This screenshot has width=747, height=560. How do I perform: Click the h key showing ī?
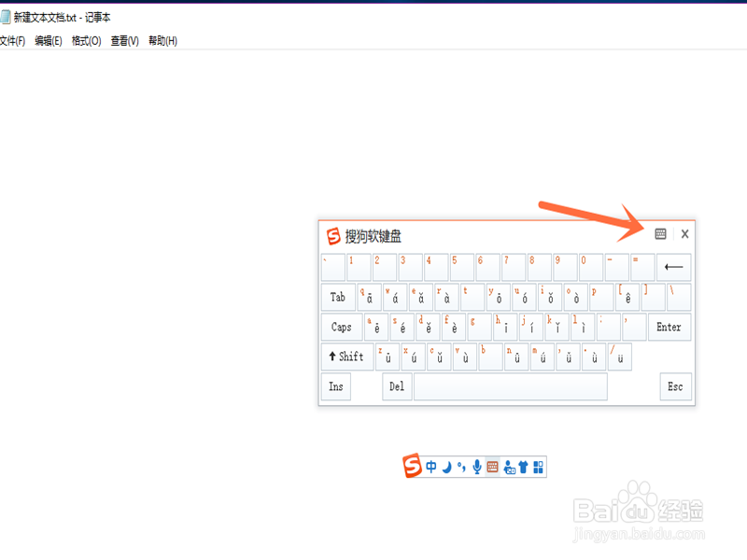click(505, 327)
